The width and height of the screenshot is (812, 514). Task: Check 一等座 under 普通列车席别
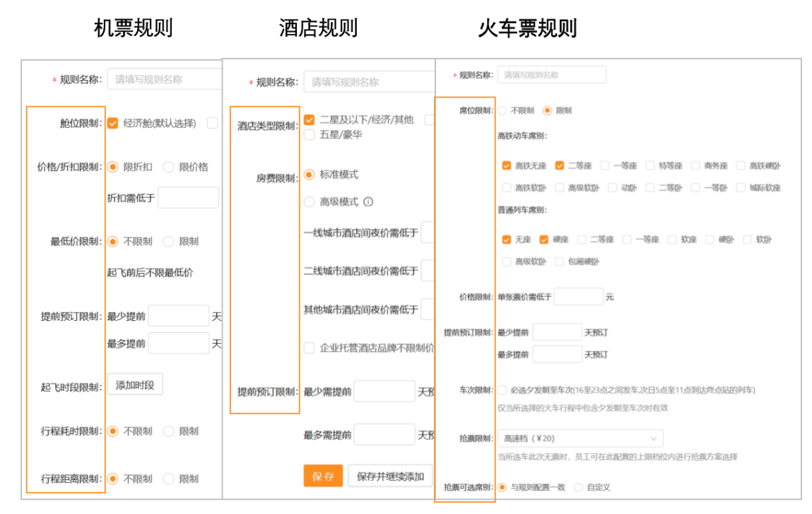click(627, 240)
